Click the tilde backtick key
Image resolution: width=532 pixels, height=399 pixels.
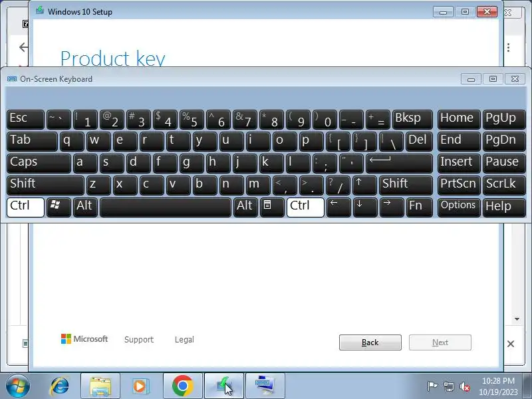[59, 120]
